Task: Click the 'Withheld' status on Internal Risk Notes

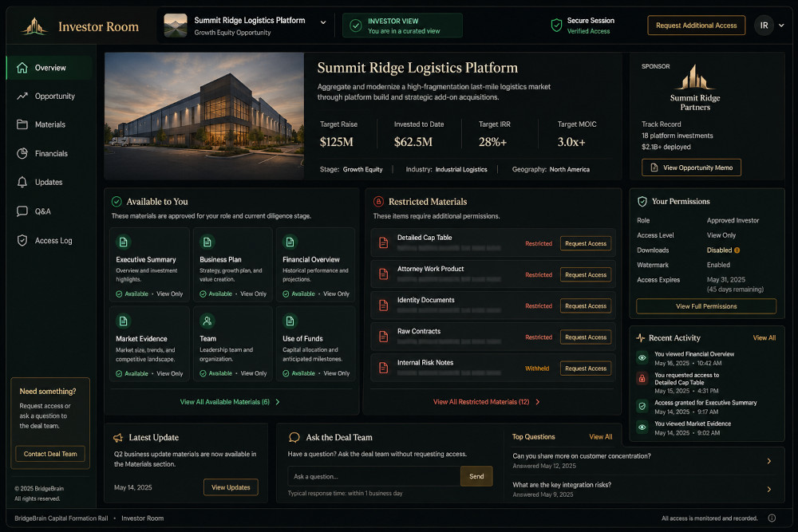Action: (x=537, y=368)
